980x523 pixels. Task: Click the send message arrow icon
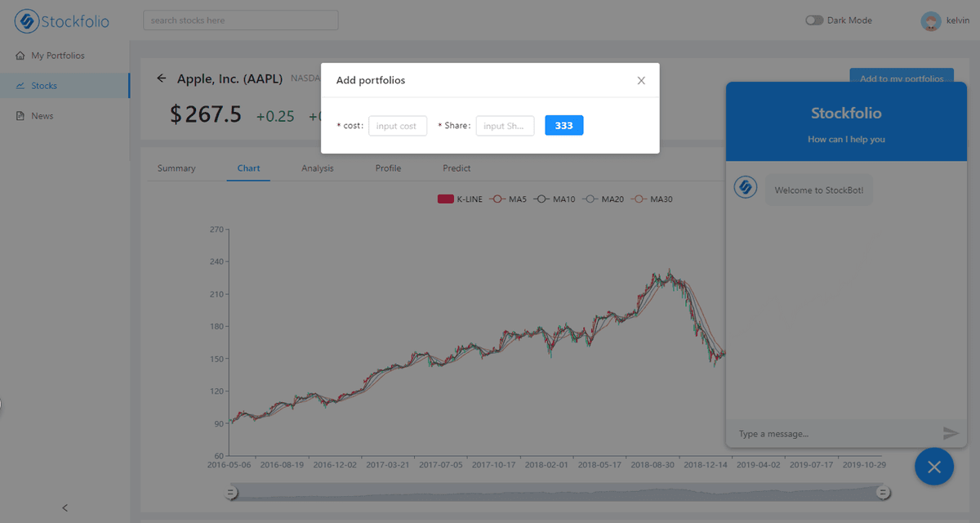950,433
